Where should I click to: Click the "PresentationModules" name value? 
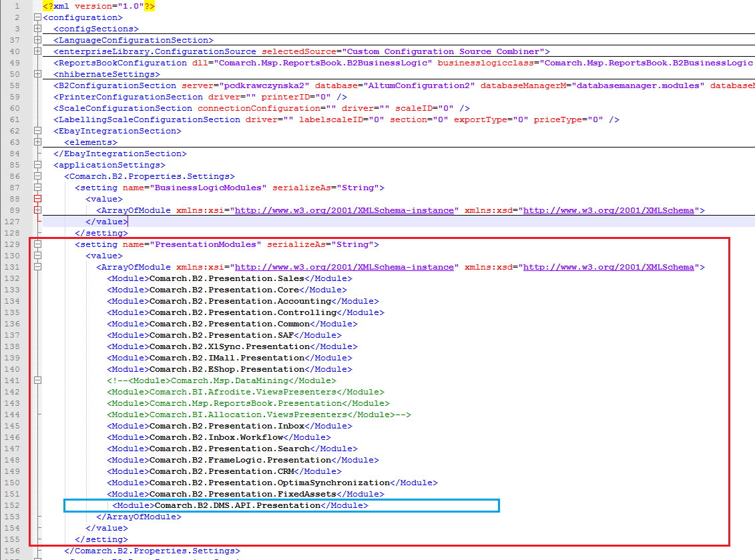(206, 244)
